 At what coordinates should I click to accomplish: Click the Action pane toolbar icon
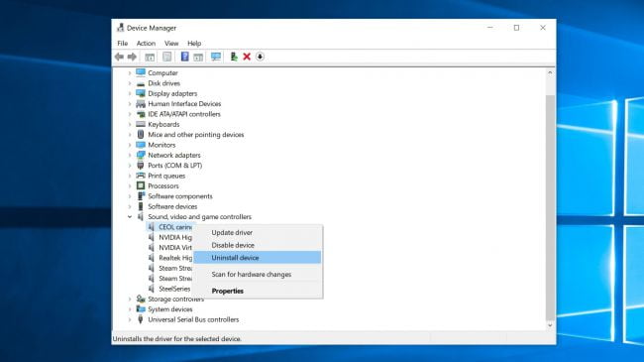coord(198,57)
